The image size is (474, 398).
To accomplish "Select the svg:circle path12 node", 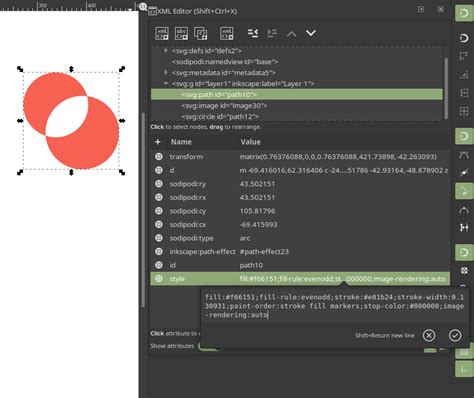I will [x=220, y=117].
